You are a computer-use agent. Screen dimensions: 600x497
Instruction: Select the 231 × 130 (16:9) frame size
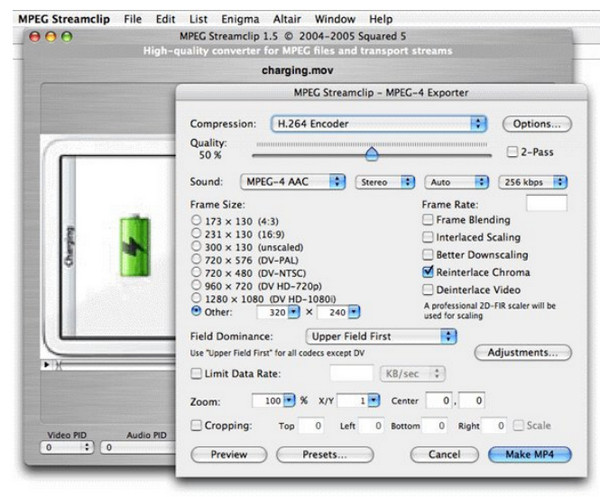pyautogui.click(x=196, y=233)
